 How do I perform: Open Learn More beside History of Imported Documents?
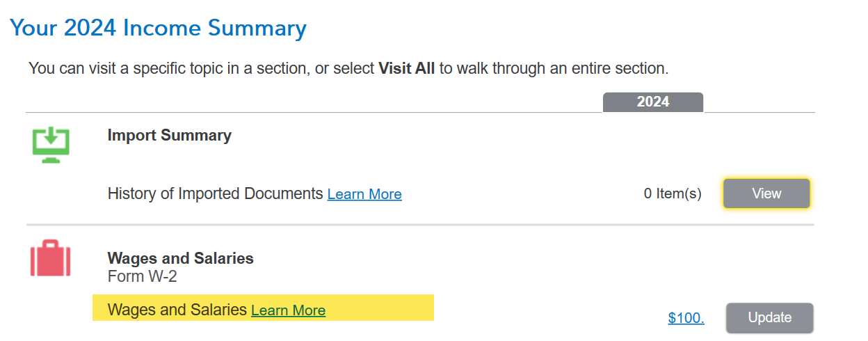[364, 194]
